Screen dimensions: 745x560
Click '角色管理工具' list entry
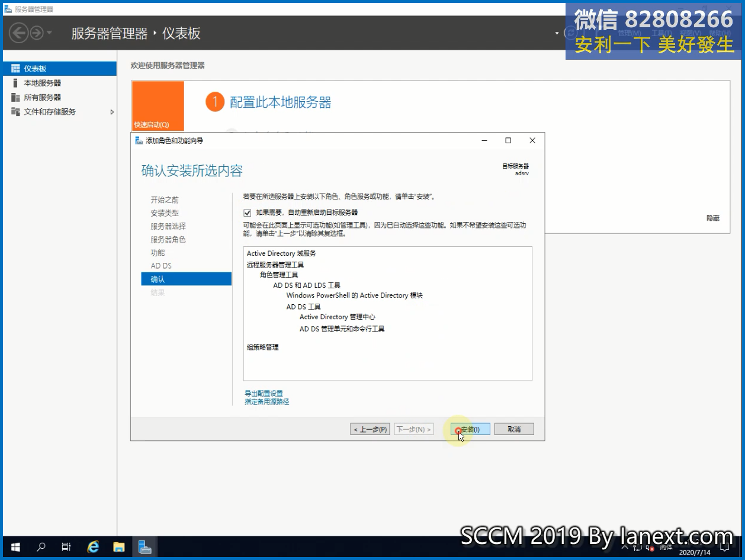(x=279, y=275)
